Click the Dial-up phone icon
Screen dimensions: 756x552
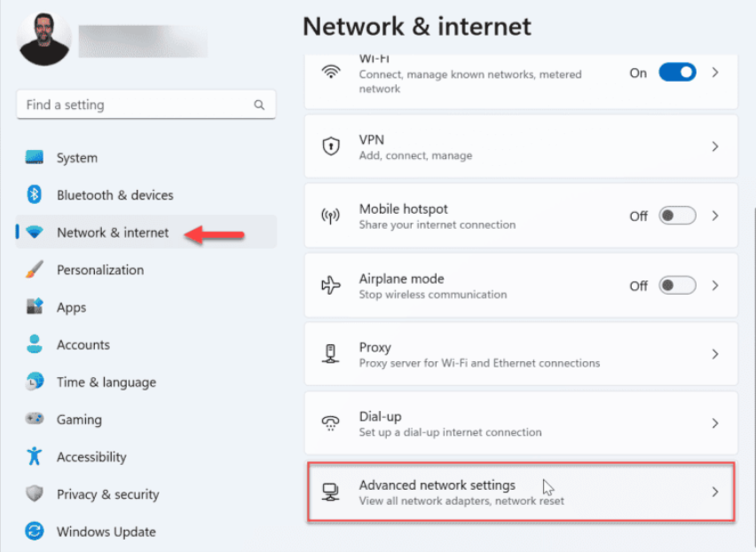point(330,423)
